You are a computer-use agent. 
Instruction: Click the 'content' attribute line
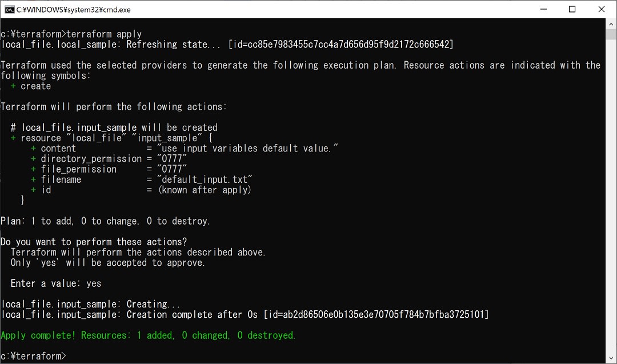click(184, 149)
